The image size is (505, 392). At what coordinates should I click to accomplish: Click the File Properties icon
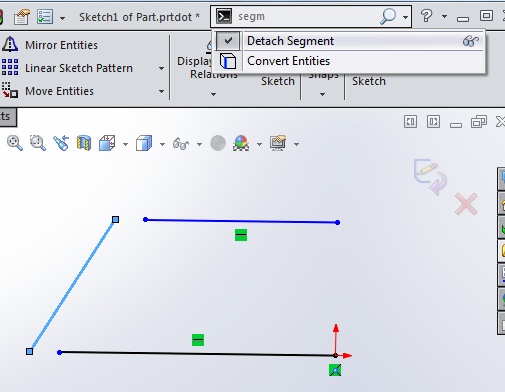[22, 17]
